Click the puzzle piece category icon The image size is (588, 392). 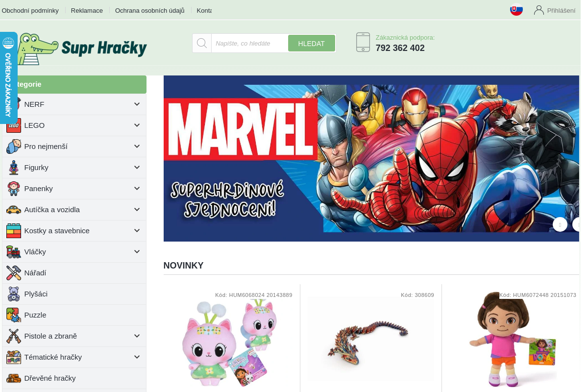tap(14, 315)
